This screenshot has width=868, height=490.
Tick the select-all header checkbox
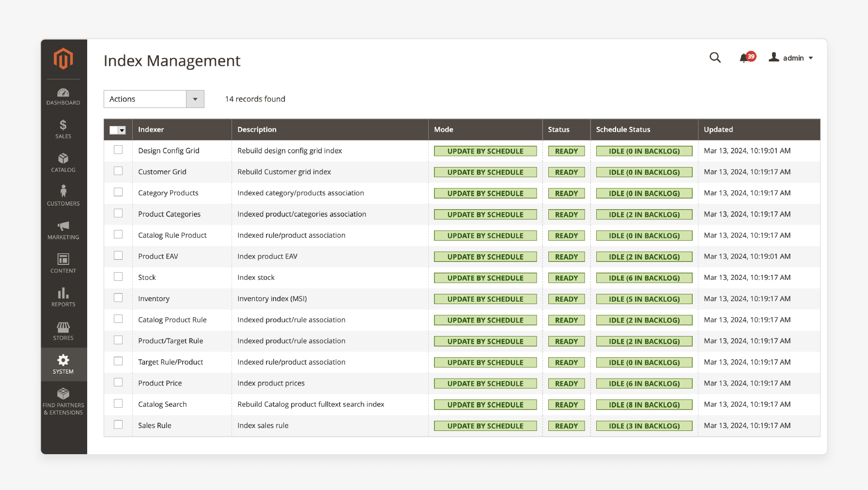coord(114,130)
